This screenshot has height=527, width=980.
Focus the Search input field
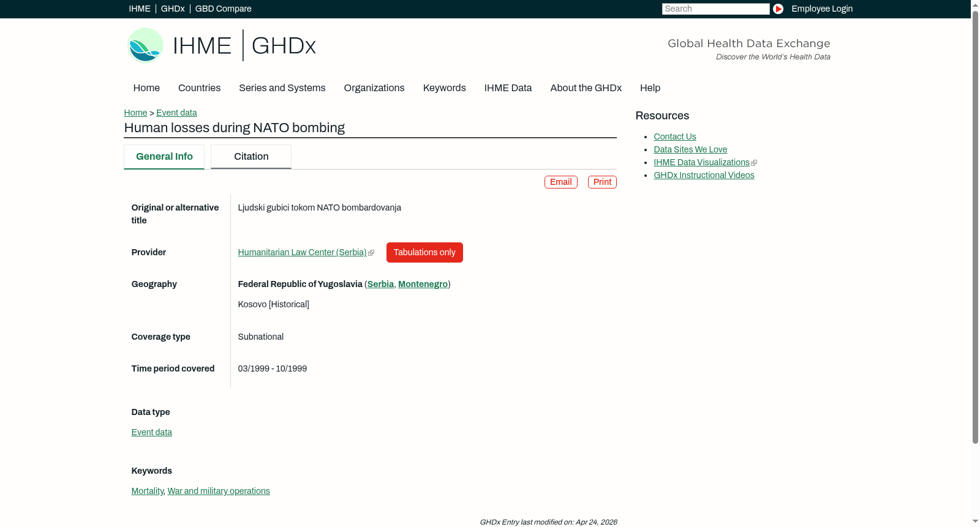pyautogui.click(x=715, y=9)
